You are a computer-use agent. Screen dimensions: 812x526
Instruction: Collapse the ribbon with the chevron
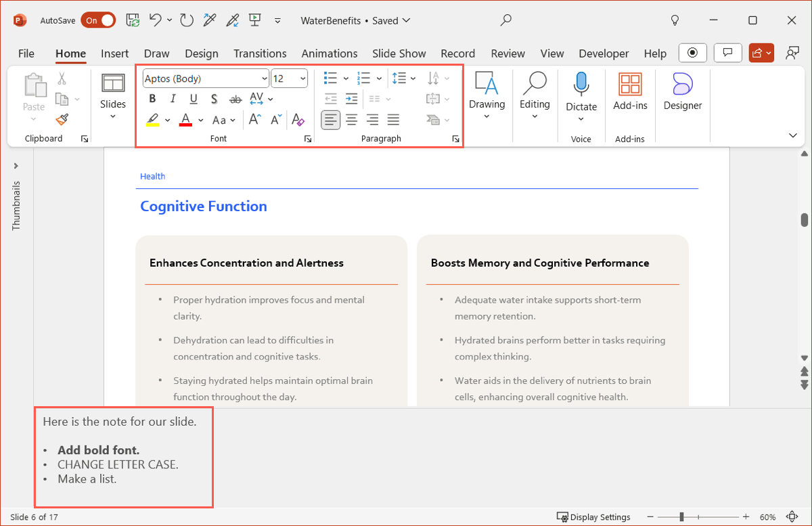click(x=793, y=135)
